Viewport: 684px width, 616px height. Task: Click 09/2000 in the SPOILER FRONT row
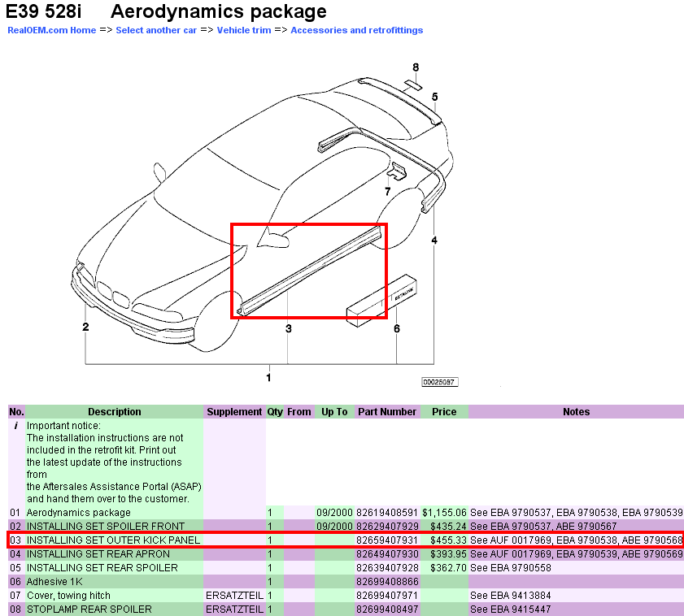click(x=334, y=526)
